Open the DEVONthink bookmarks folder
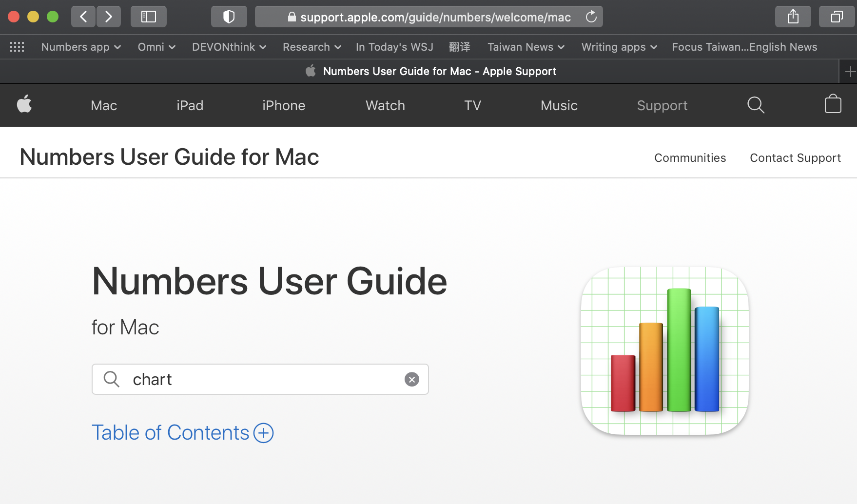Screen dimensions: 857x504 click(229, 47)
